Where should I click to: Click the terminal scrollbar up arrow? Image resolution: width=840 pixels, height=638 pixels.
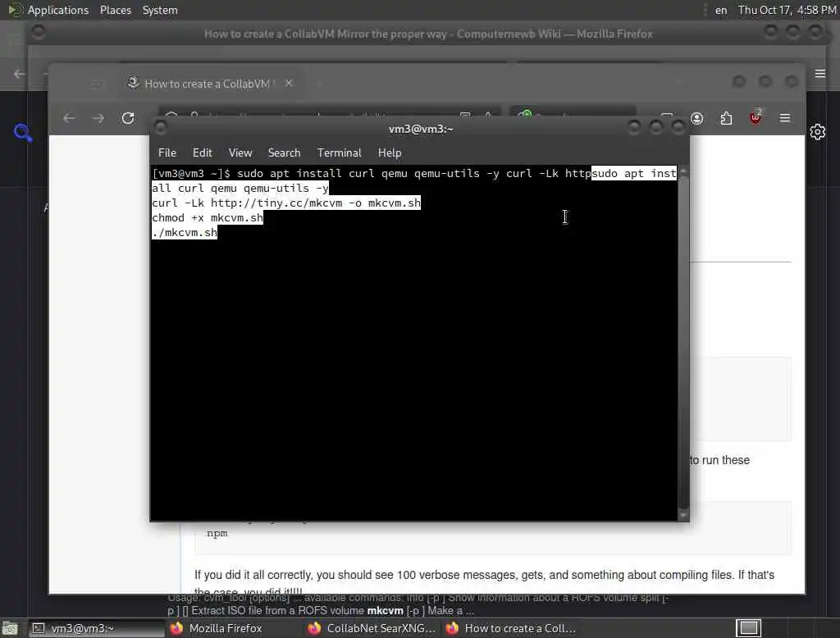pos(683,171)
